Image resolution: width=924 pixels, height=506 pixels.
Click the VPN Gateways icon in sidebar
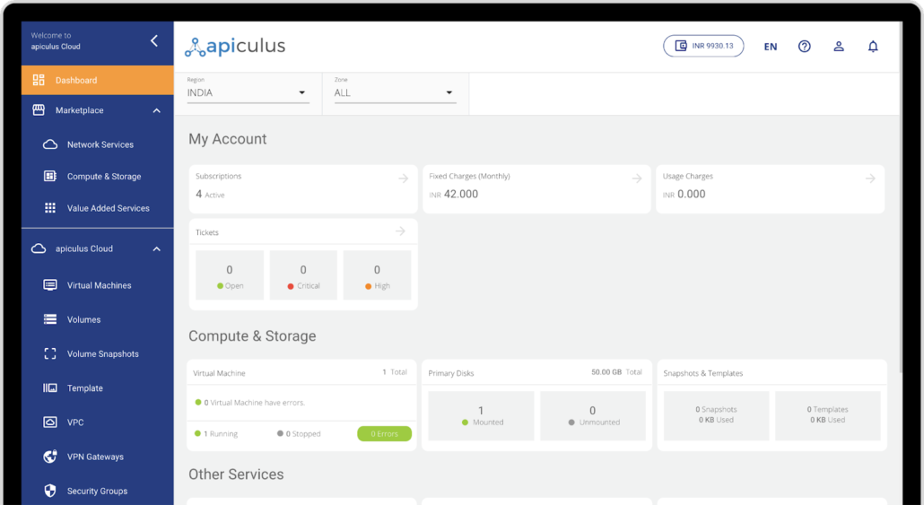point(50,457)
